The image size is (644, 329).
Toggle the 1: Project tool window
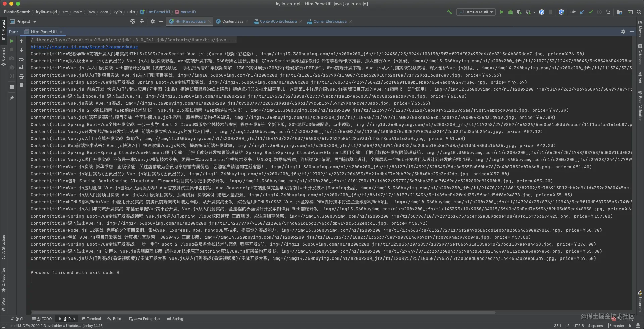tap(4, 30)
